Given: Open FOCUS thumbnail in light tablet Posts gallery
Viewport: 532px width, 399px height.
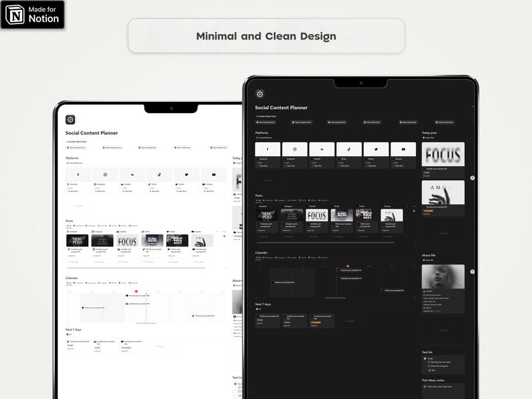Looking at the screenshot, I should point(127,241).
